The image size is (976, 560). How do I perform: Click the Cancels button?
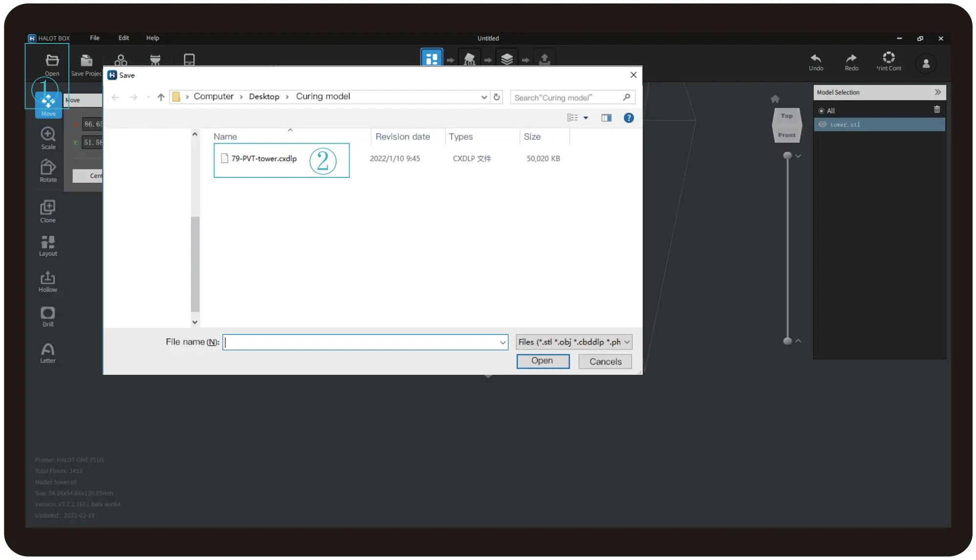[x=605, y=362]
